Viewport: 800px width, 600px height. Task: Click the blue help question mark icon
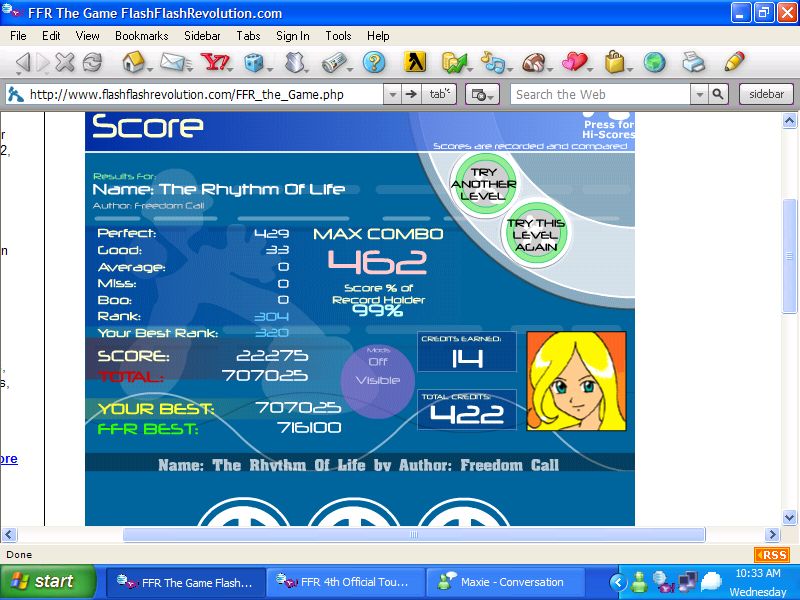coord(374,63)
